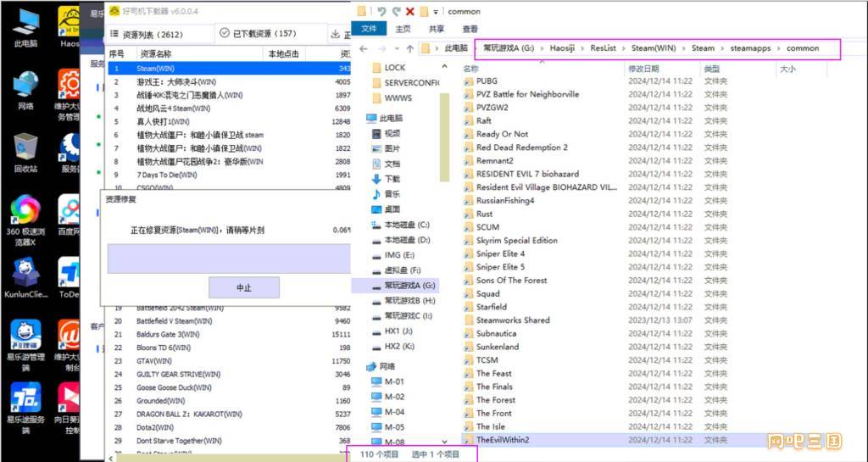The image size is (868, 462).
Task: Open 虚拟盘 (F:) in navigation pane
Action: click(397, 270)
